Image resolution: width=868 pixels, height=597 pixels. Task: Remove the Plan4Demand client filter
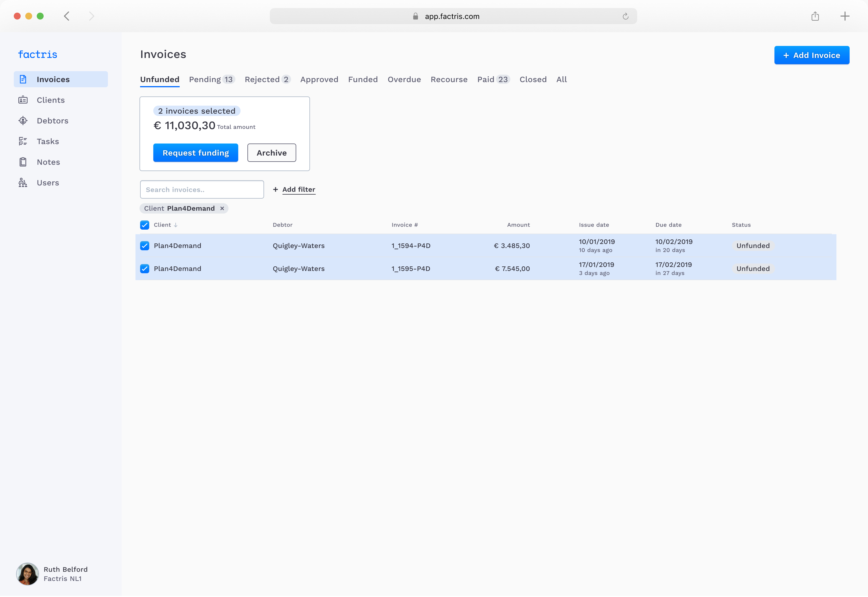(222, 208)
